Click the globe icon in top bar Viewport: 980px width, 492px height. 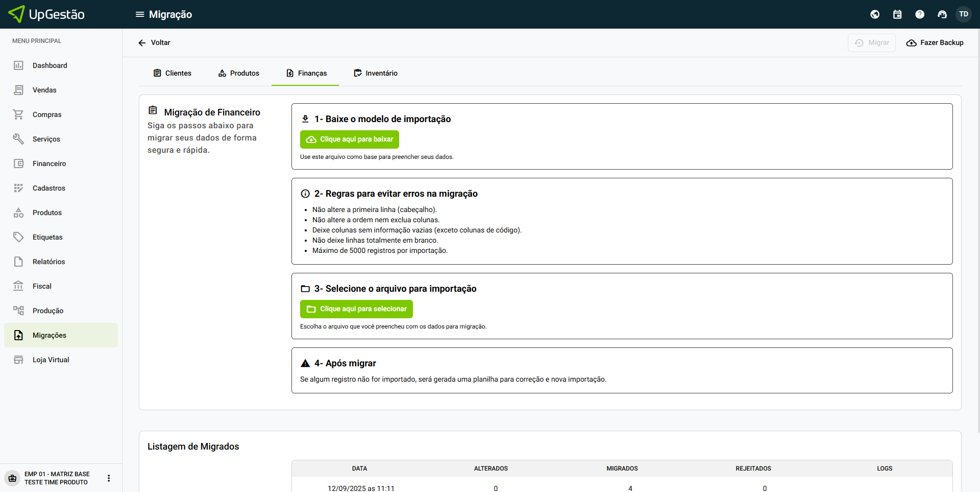[875, 14]
